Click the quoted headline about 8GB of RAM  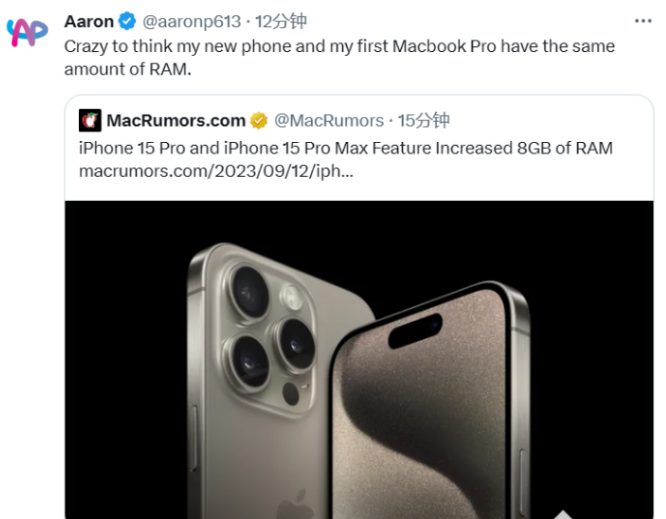(346, 148)
